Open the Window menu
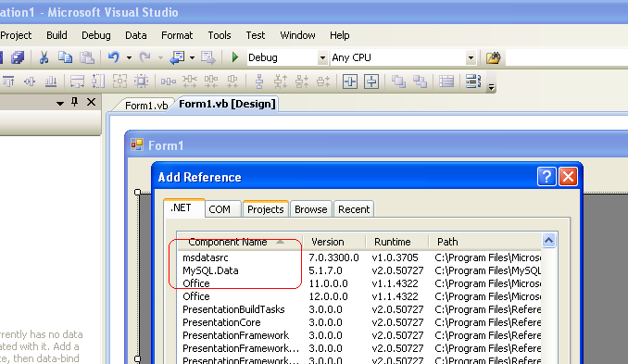Viewport: 628px width, 364px height. coord(297,35)
